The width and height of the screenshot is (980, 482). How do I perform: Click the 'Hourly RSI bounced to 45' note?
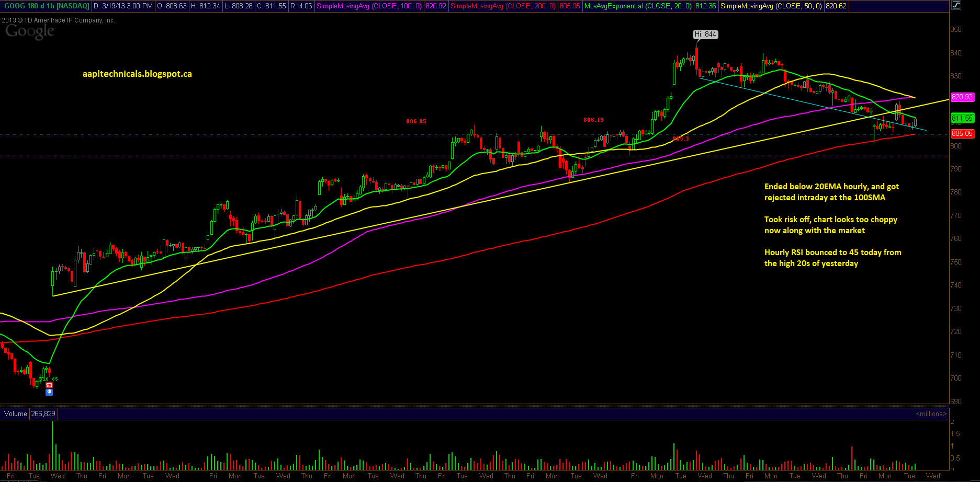832,258
